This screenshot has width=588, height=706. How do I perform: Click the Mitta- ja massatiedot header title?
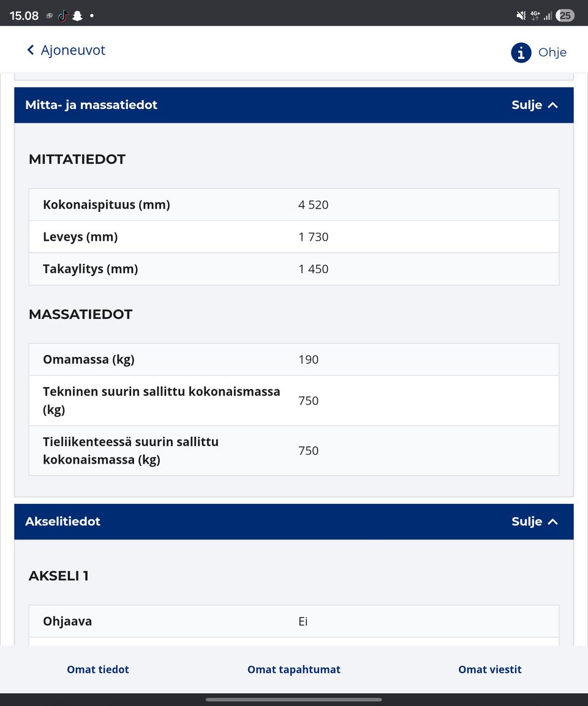(x=91, y=105)
